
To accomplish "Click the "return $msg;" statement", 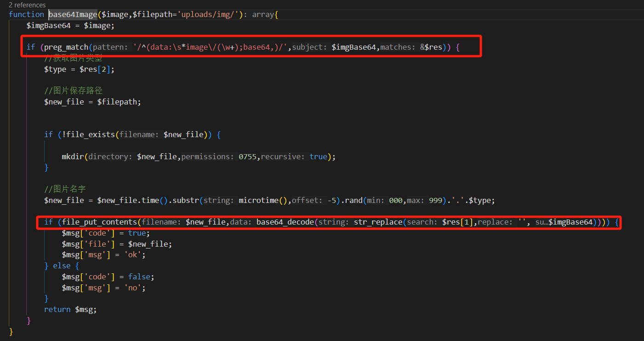I will (x=70, y=309).
